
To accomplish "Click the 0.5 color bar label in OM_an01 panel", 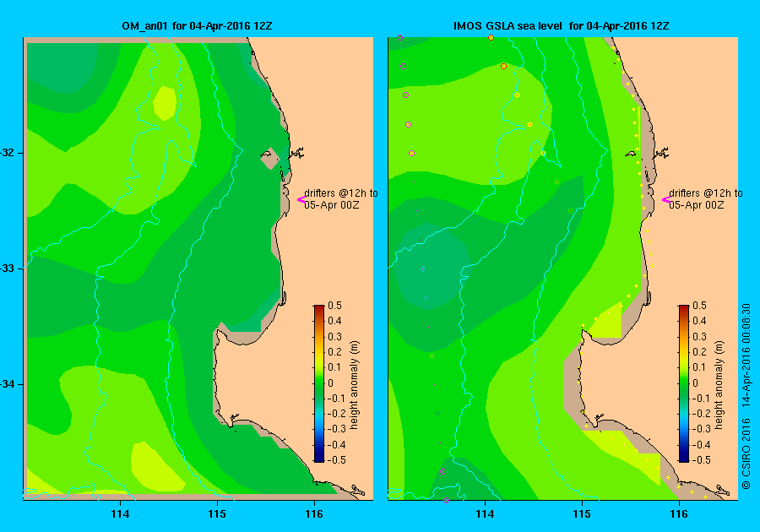I will click(335, 306).
